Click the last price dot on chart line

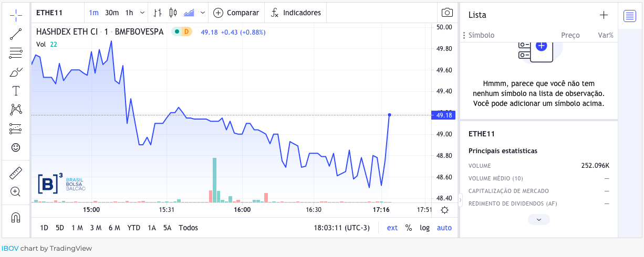[389, 114]
